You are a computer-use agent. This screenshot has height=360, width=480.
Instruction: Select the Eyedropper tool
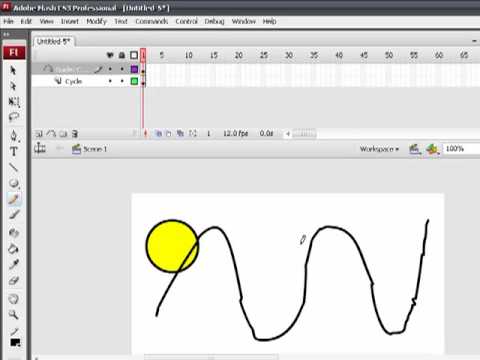[14, 264]
